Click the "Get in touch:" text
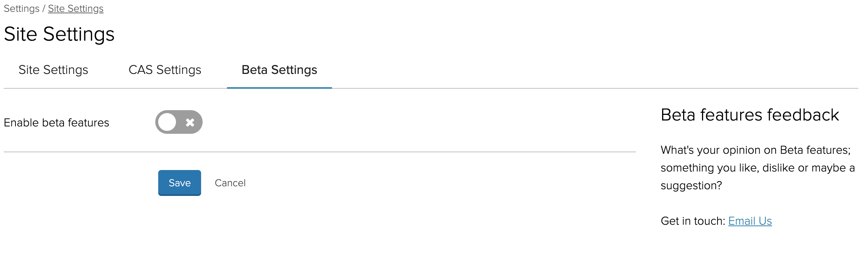 (x=692, y=221)
